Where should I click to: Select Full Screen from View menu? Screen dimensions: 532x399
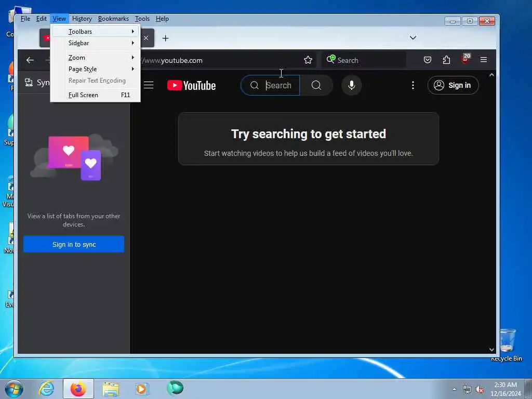pos(96,95)
